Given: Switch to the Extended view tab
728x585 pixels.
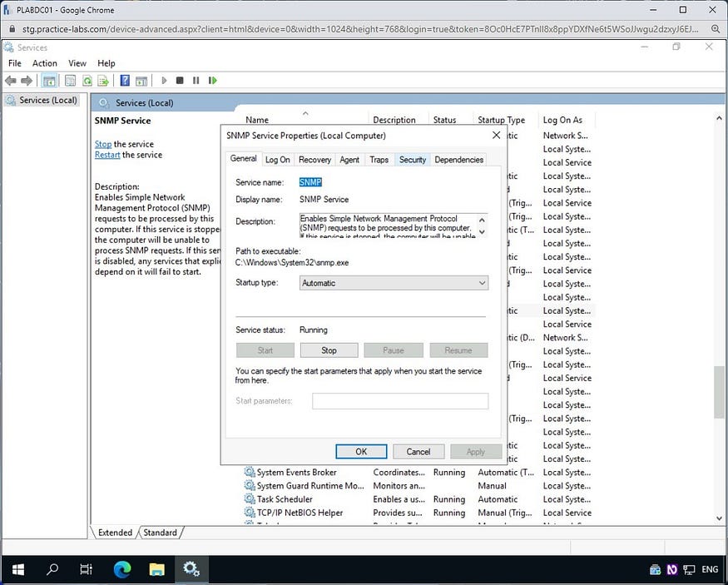Looking at the screenshot, I should (115, 533).
